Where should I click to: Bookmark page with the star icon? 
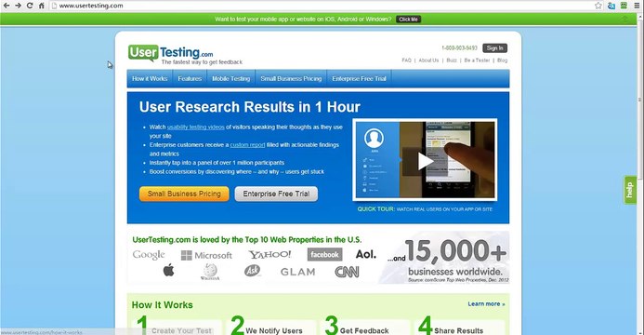click(598, 6)
